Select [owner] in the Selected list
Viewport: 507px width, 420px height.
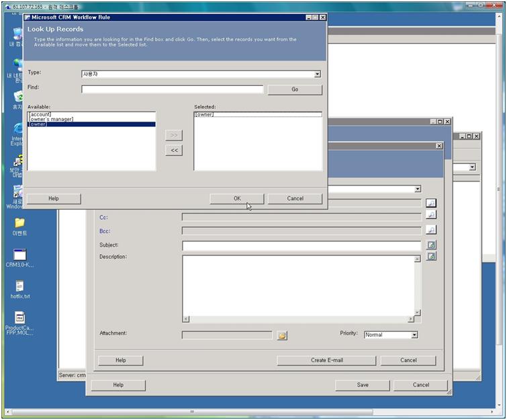(x=258, y=114)
